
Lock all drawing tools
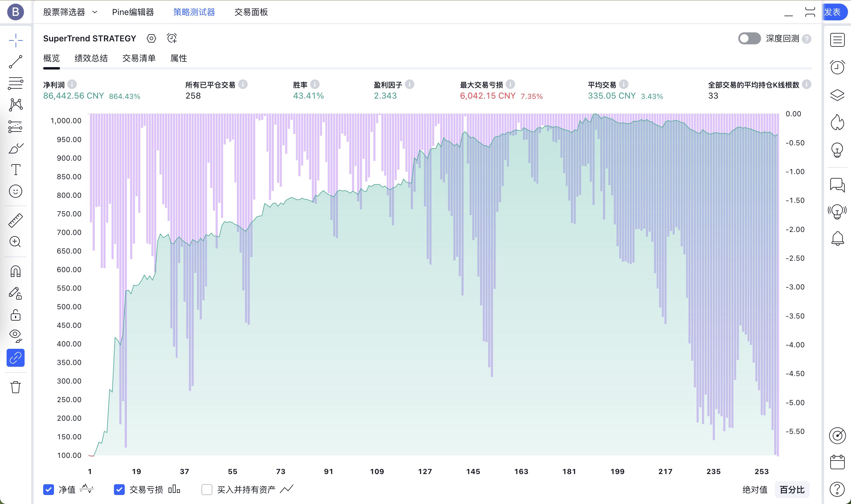pyautogui.click(x=16, y=315)
